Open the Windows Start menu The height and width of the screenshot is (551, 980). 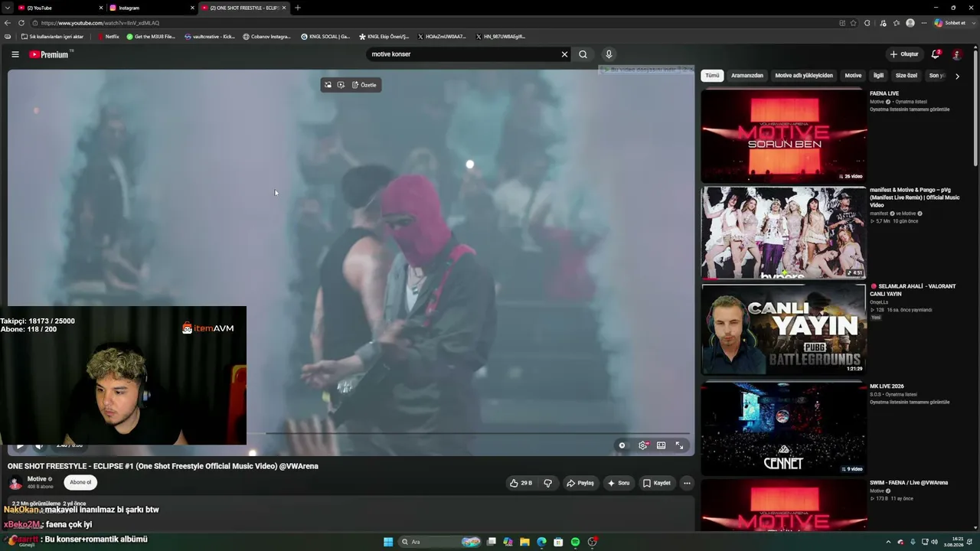[x=388, y=542]
